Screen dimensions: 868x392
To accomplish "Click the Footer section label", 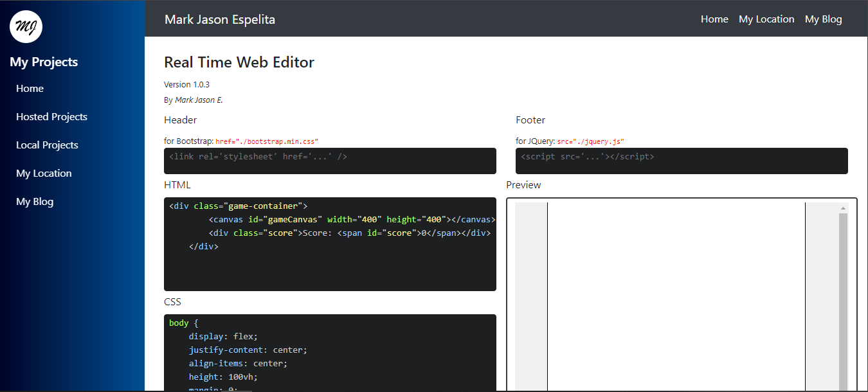I will [530, 120].
